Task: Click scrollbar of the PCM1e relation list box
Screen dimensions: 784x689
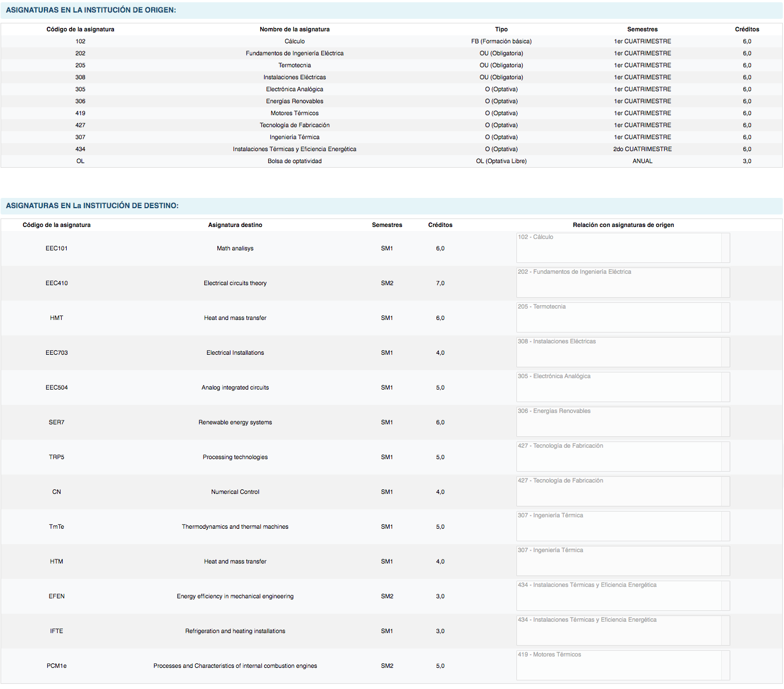Action: [725, 666]
